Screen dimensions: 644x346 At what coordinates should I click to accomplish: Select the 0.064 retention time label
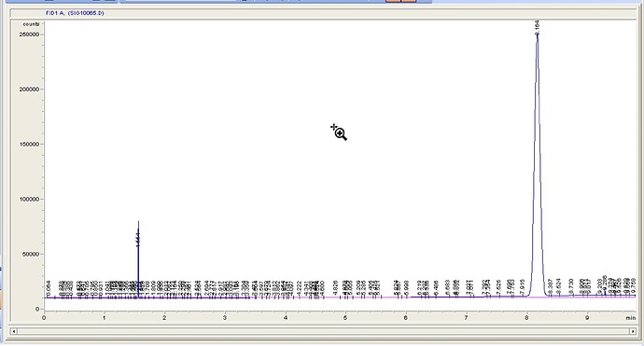[x=49, y=288]
